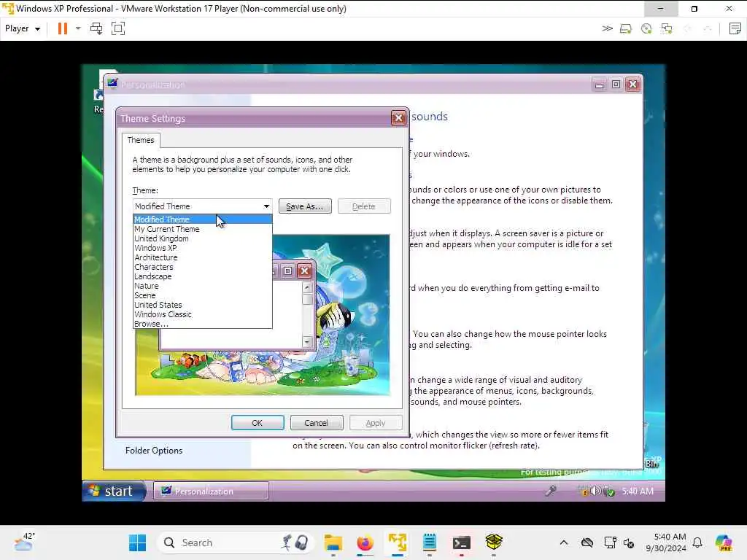This screenshot has height=560, width=747.
Task: Click the Personalization window title icon
Action: click(x=112, y=84)
